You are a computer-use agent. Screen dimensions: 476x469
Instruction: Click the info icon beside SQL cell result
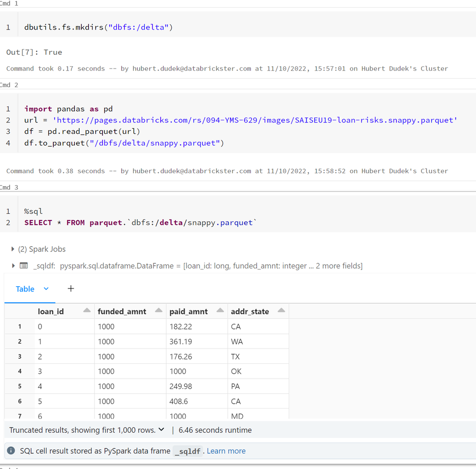pos(11,450)
